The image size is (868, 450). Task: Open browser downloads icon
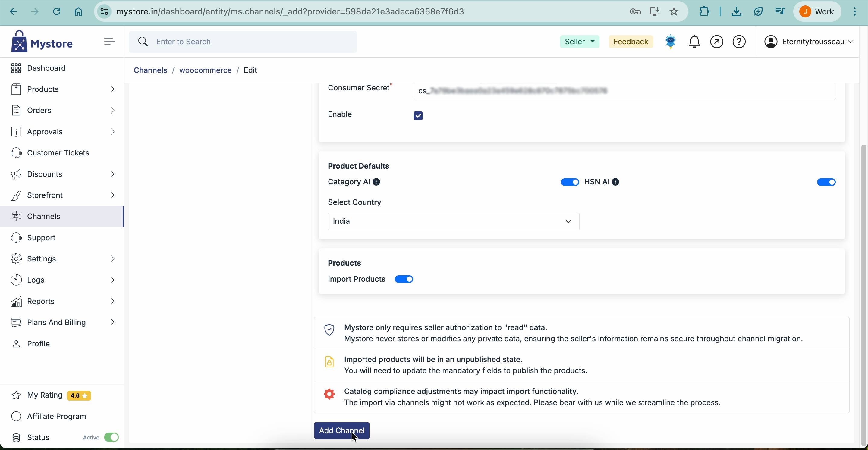736,12
